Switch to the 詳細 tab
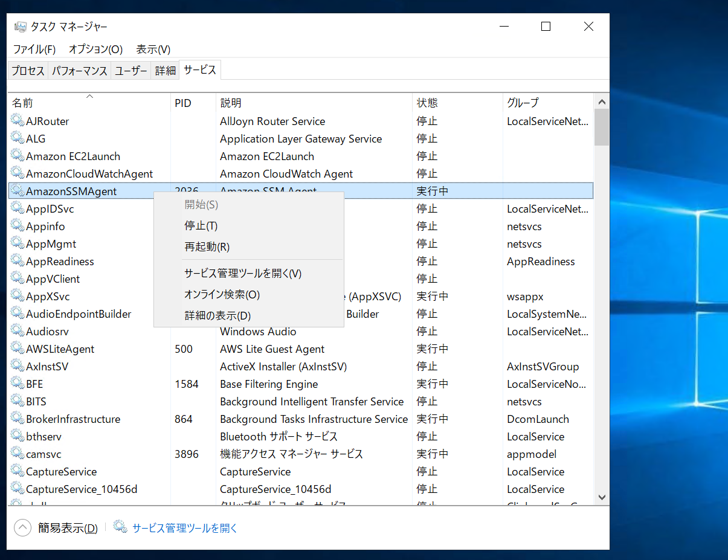 pyautogui.click(x=166, y=71)
